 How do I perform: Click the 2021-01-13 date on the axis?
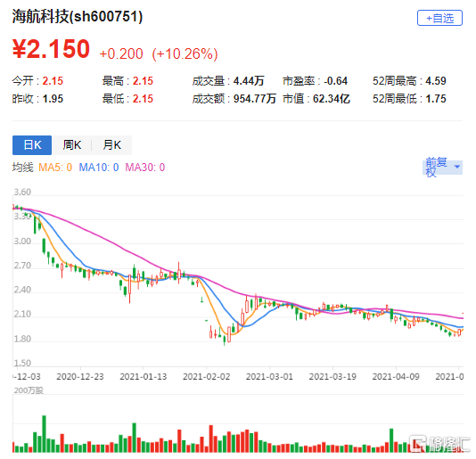144,377
